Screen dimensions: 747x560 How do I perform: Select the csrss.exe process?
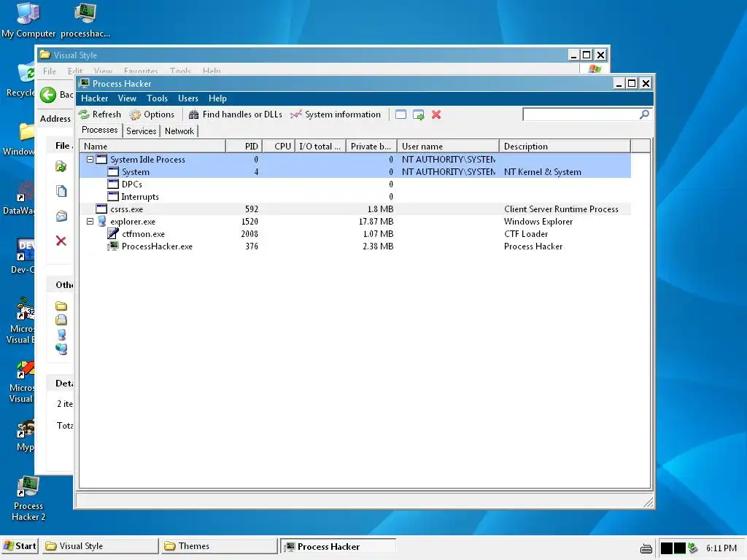pos(355,209)
